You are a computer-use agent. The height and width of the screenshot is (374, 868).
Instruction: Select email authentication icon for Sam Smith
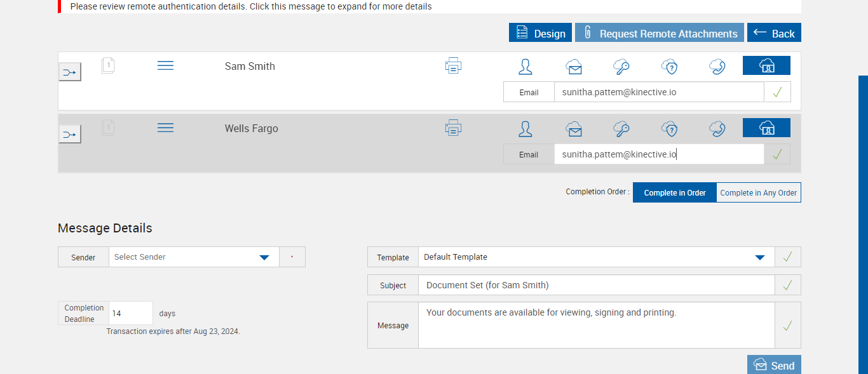coord(574,67)
